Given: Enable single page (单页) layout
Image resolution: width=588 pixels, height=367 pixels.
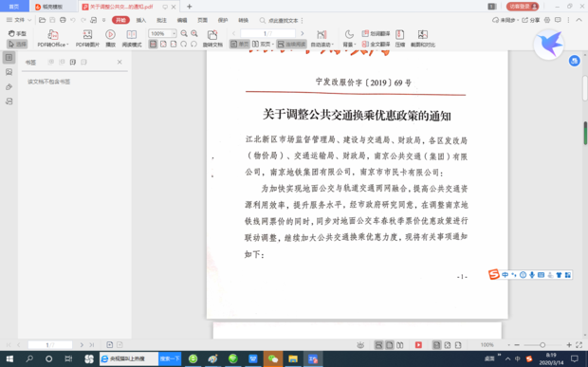Looking at the screenshot, I should [239, 45].
